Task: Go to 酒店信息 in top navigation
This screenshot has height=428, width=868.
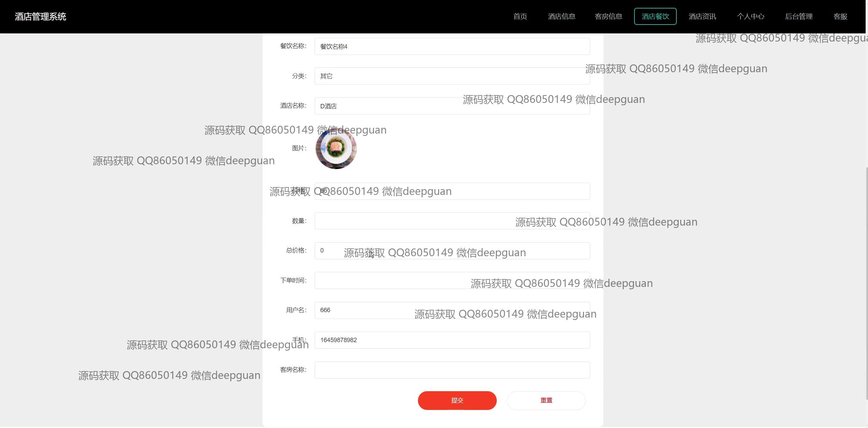Action: coord(562,16)
